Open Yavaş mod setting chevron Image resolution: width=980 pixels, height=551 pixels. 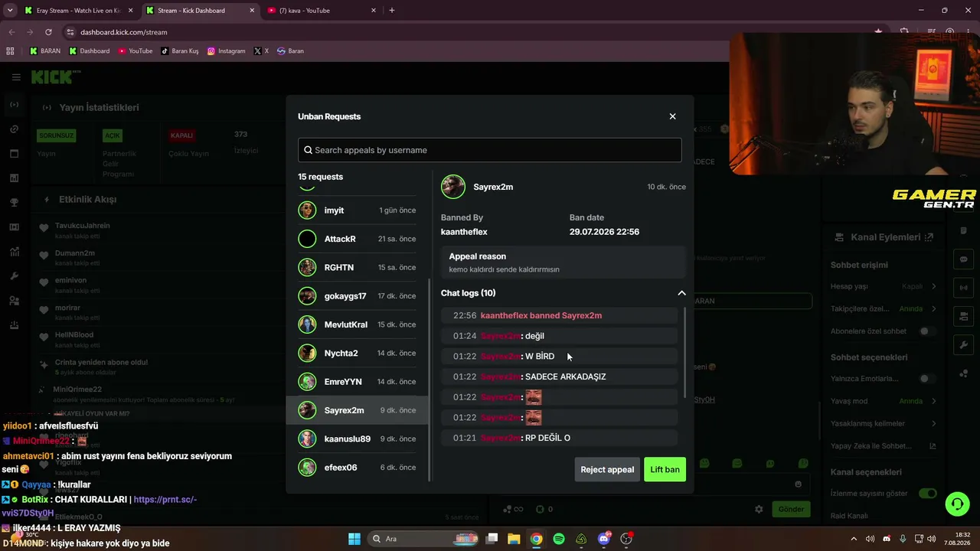pyautogui.click(x=934, y=401)
